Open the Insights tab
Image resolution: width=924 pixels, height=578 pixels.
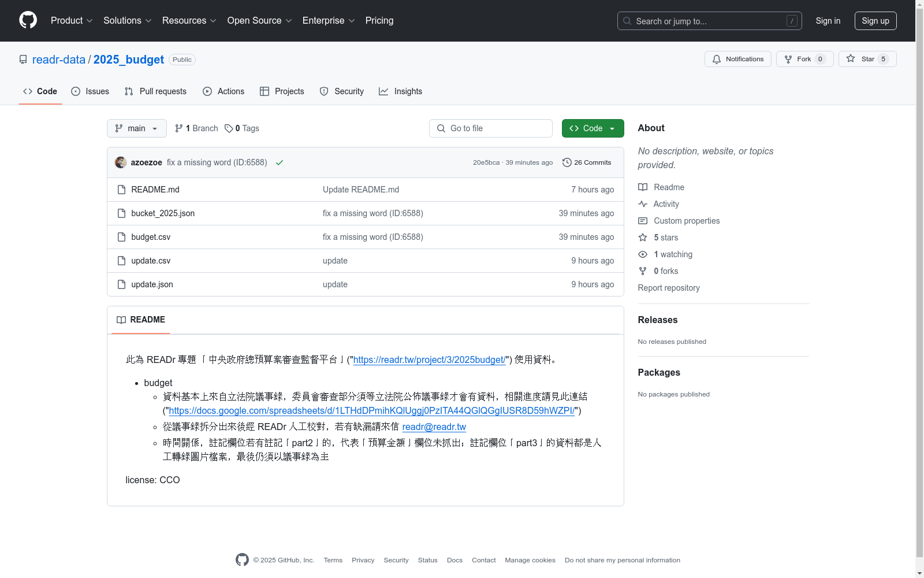point(400,91)
